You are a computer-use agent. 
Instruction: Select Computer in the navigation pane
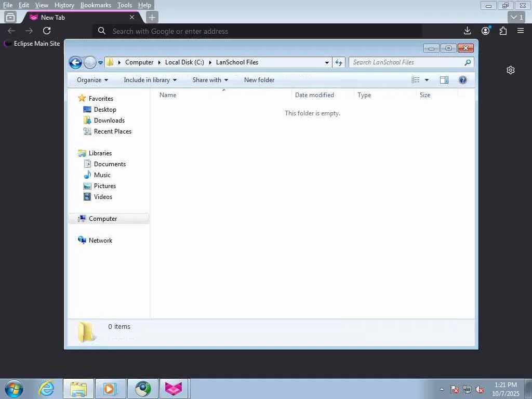[x=109, y=219]
